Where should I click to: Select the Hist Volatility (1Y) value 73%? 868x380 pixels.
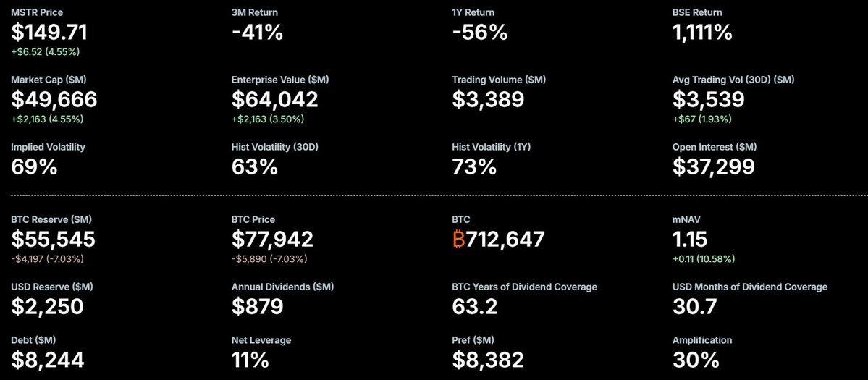(x=474, y=166)
